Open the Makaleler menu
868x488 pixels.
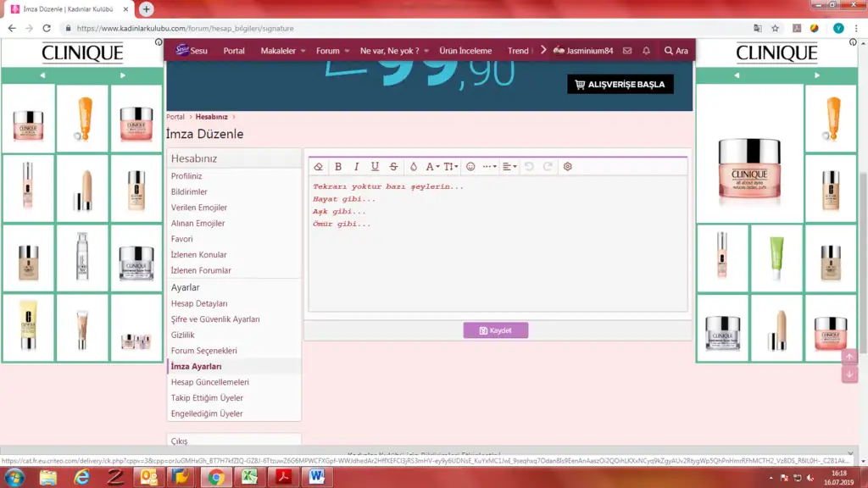click(x=282, y=51)
